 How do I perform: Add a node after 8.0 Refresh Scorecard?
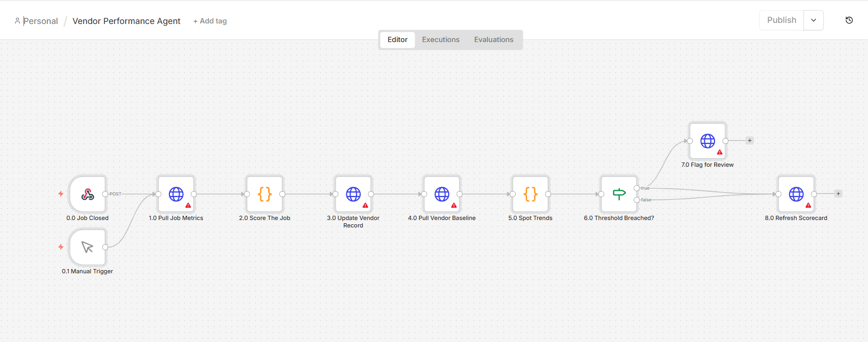point(838,194)
